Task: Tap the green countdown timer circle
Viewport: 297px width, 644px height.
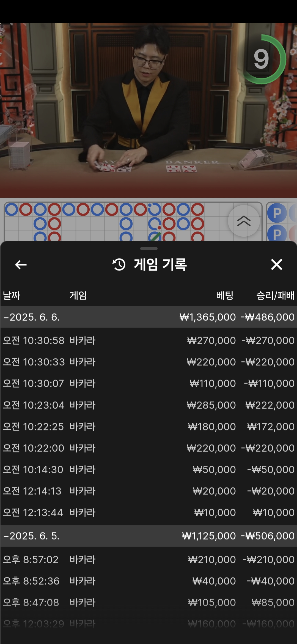Action: pyautogui.click(x=262, y=59)
